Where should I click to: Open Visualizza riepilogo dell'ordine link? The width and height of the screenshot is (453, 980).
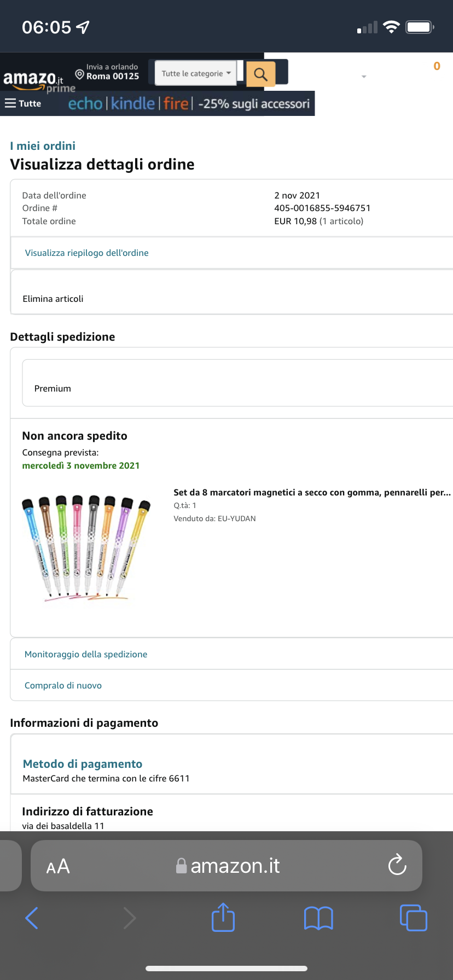86,253
